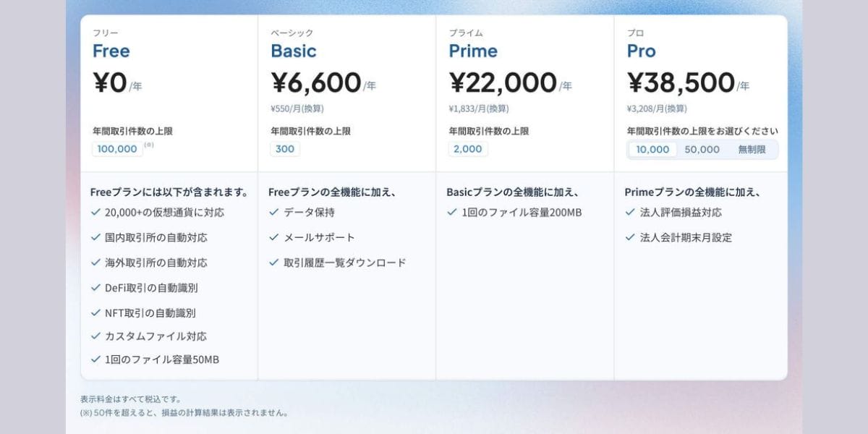Screen dimensions: 868x434
Task: Select 無制限 as the Pro annual transaction limit
Action: pyautogui.click(x=752, y=149)
